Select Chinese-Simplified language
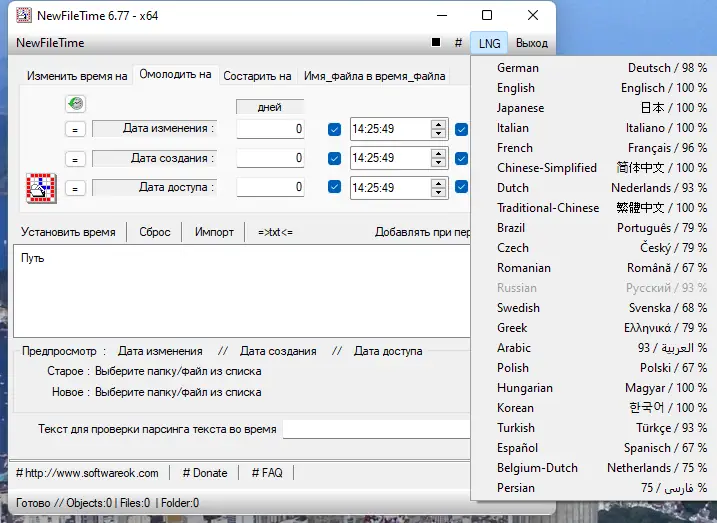 594,168
